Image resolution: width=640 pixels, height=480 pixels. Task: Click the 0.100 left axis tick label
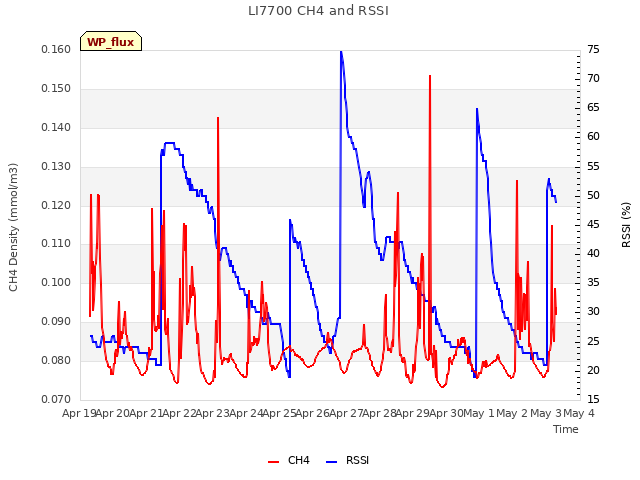56,282
